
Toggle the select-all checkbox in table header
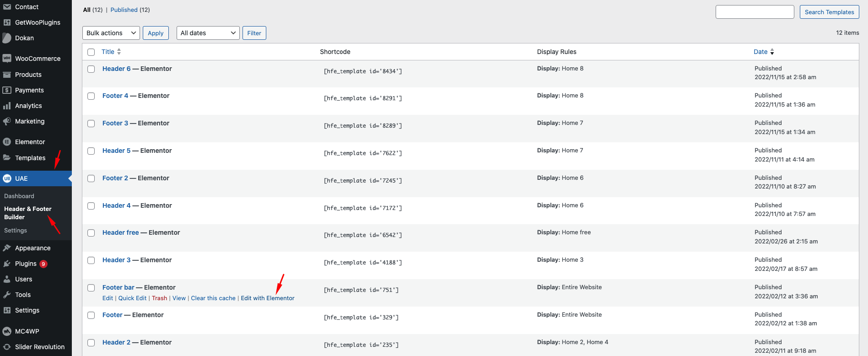91,52
